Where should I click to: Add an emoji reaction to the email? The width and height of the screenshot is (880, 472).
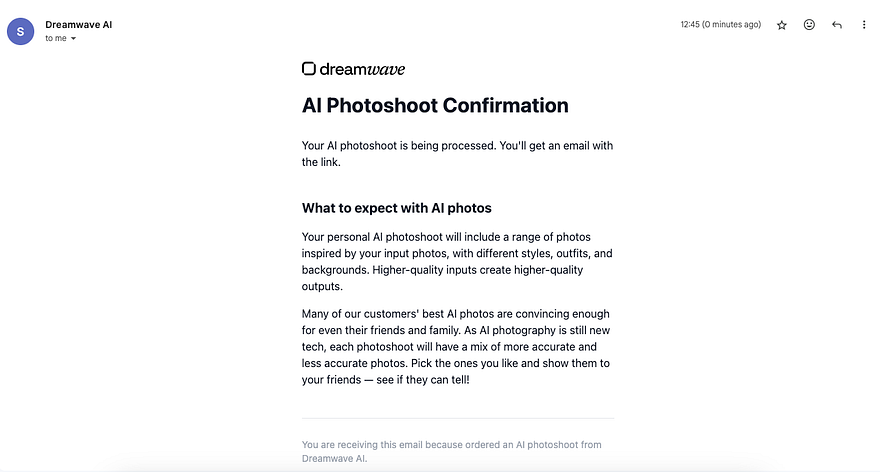pos(809,25)
